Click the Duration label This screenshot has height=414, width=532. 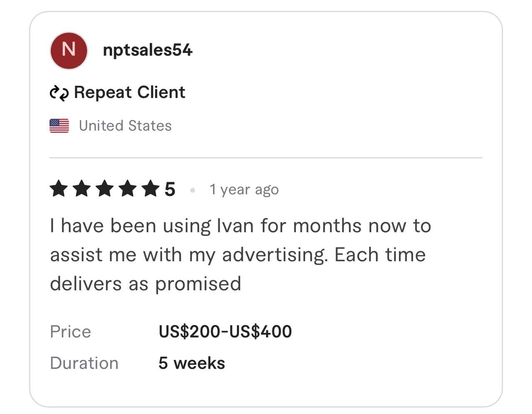click(x=84, y=363)
